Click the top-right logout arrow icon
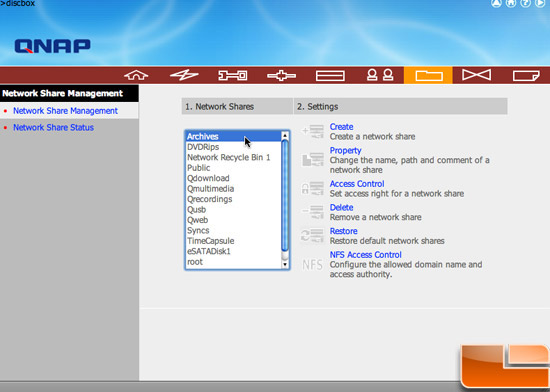The image size is (550, 392). point(540,3)
